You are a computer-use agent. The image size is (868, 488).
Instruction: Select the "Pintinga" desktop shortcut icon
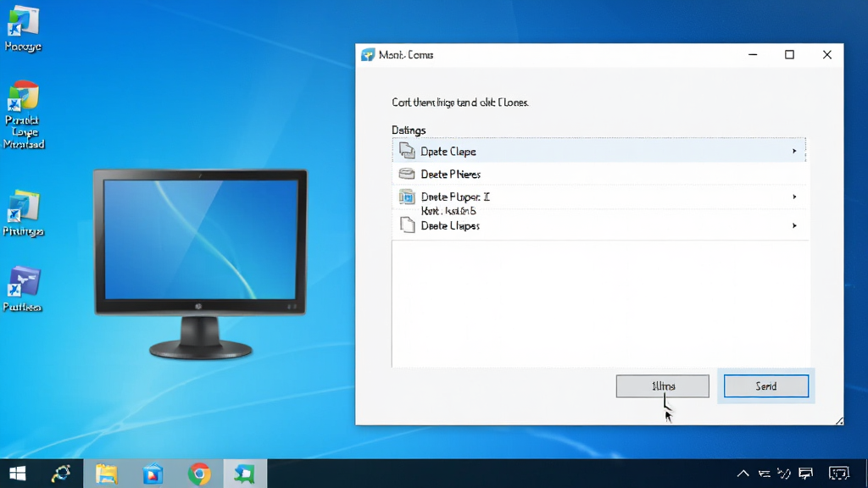coord(23,207)
